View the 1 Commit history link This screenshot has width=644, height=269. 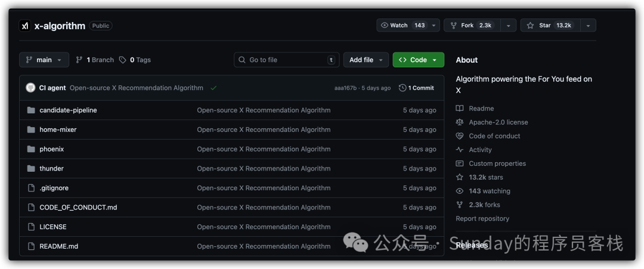pos(416,88)
